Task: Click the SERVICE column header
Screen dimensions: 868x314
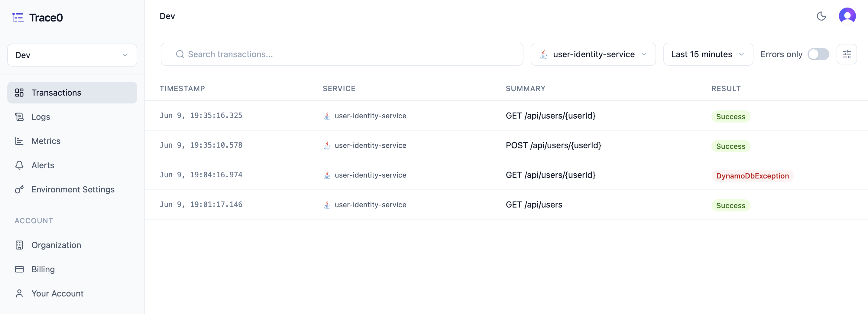Action: (x=339, y=88)
